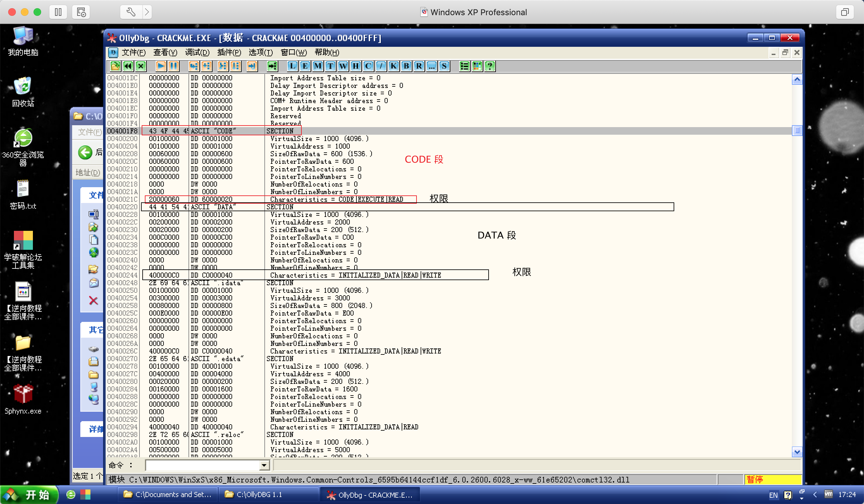Open the 调试(D) debug menu

(x=197, y=52)
